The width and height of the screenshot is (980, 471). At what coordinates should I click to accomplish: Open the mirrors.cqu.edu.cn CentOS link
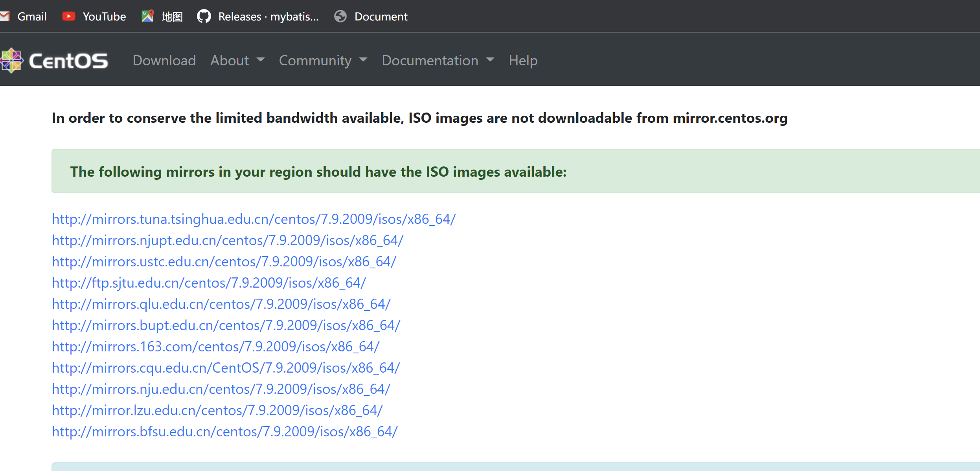(226, 368)
